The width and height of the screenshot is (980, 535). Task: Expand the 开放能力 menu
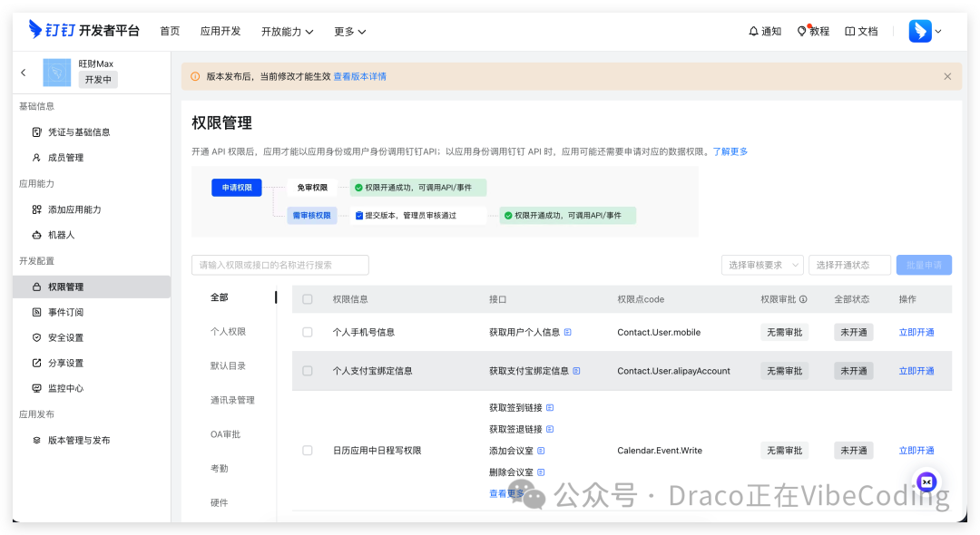coord(287,30)
